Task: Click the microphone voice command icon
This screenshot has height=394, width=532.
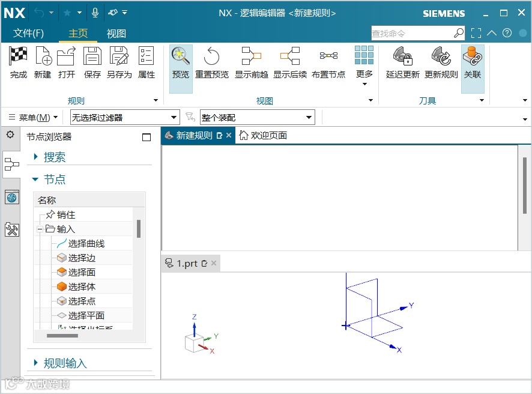Action: [x=95, y=13]
